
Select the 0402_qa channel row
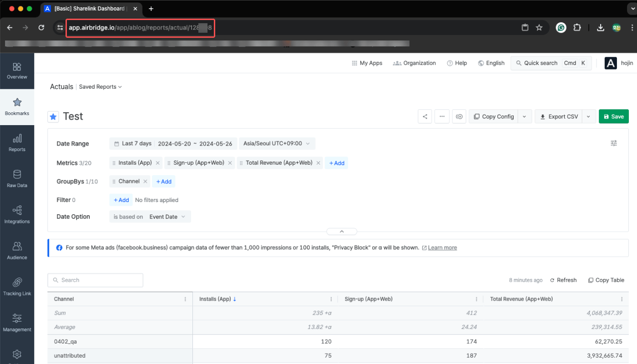(x=338, y=342)
